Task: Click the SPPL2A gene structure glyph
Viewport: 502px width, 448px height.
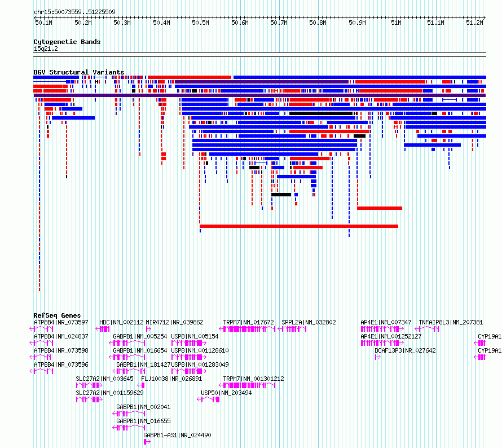Action: pos(292,329)
